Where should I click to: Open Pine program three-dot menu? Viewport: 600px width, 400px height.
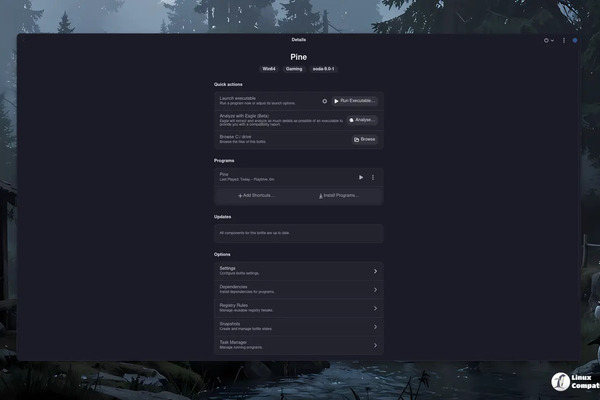[x=373, y=177]
